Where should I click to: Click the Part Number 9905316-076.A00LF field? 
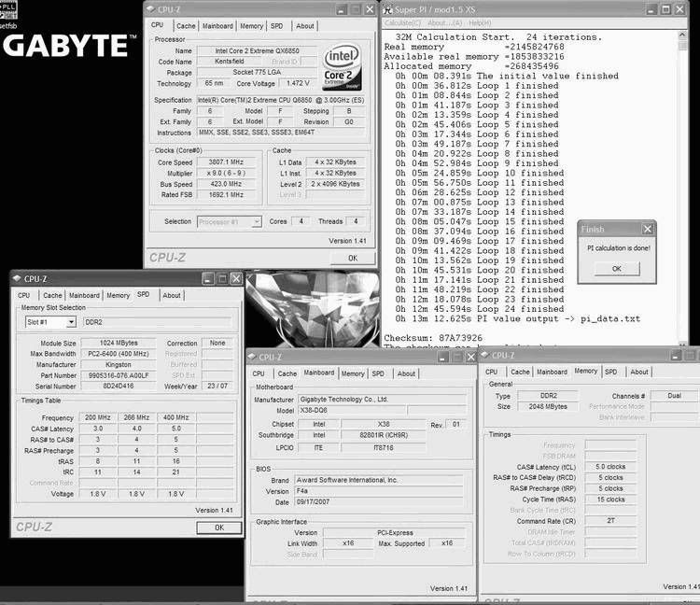tap(119, 375)
